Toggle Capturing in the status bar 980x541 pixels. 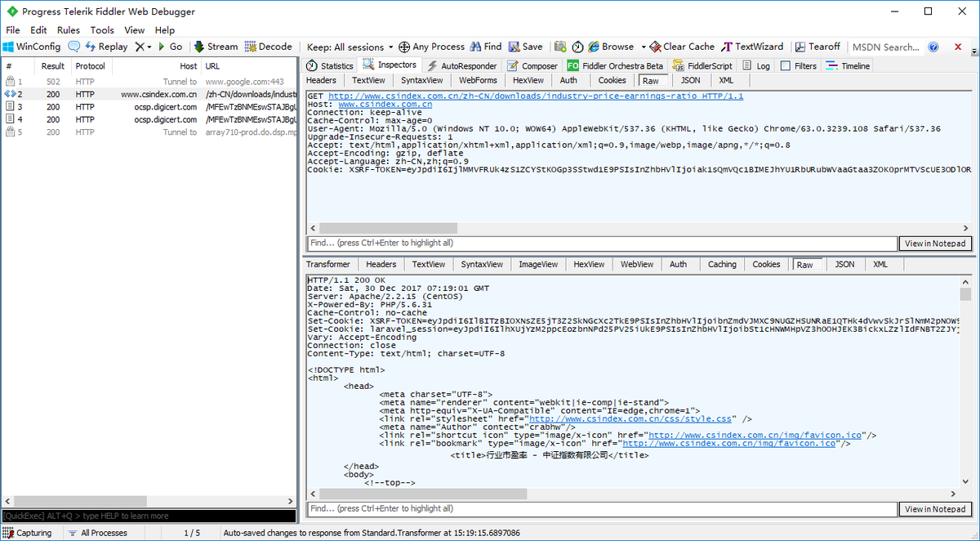point(28,533)
